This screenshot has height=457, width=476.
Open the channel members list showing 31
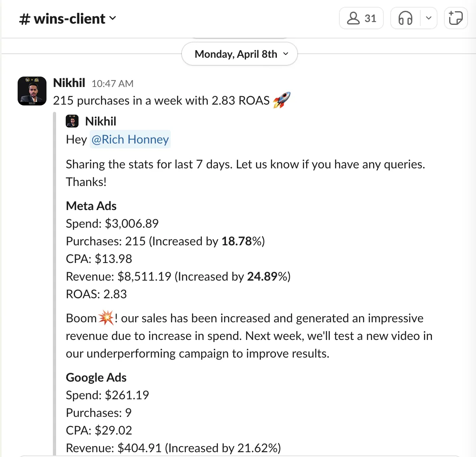tap(361, 18)
